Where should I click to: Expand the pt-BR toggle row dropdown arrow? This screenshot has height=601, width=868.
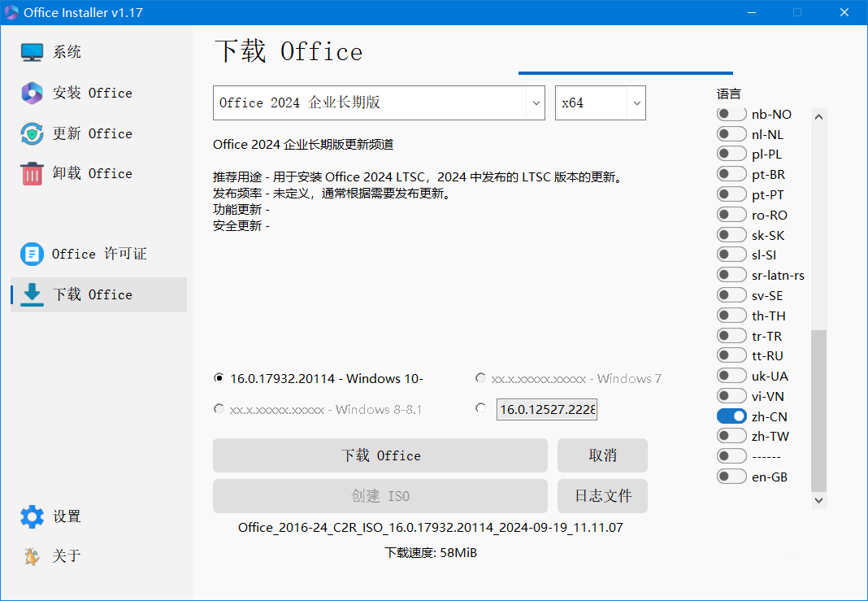coord(731,174)
